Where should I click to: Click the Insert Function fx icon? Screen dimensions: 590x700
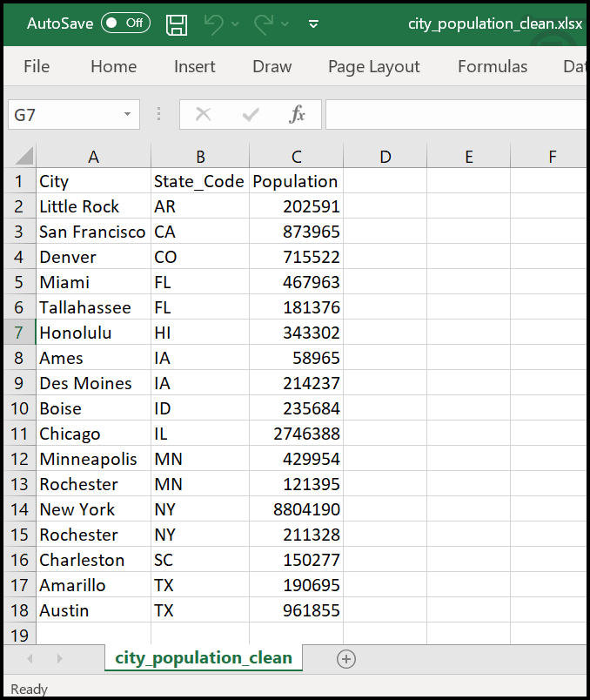click(297, 114)
